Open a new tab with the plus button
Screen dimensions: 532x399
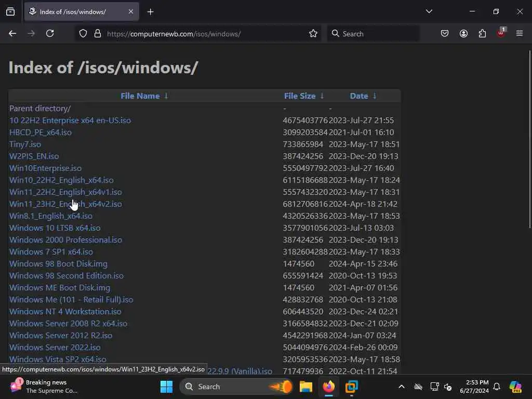point(150,12)
